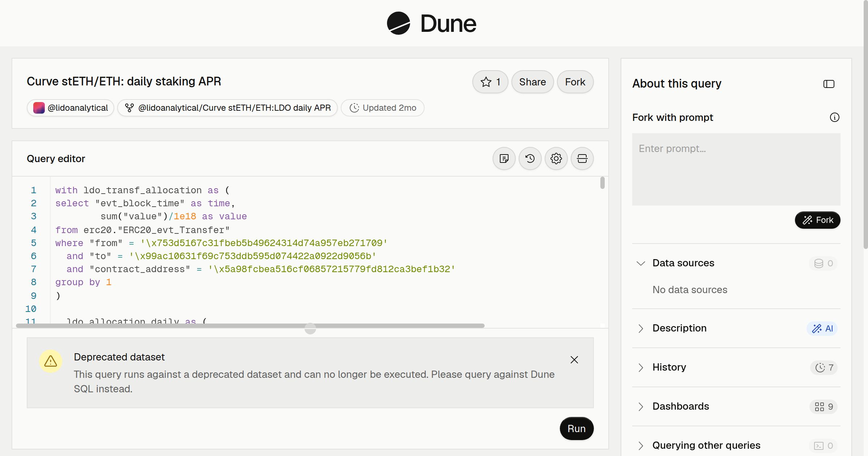Click the query title Curve stETH/ETH daily staking APR

click(124, 81)
